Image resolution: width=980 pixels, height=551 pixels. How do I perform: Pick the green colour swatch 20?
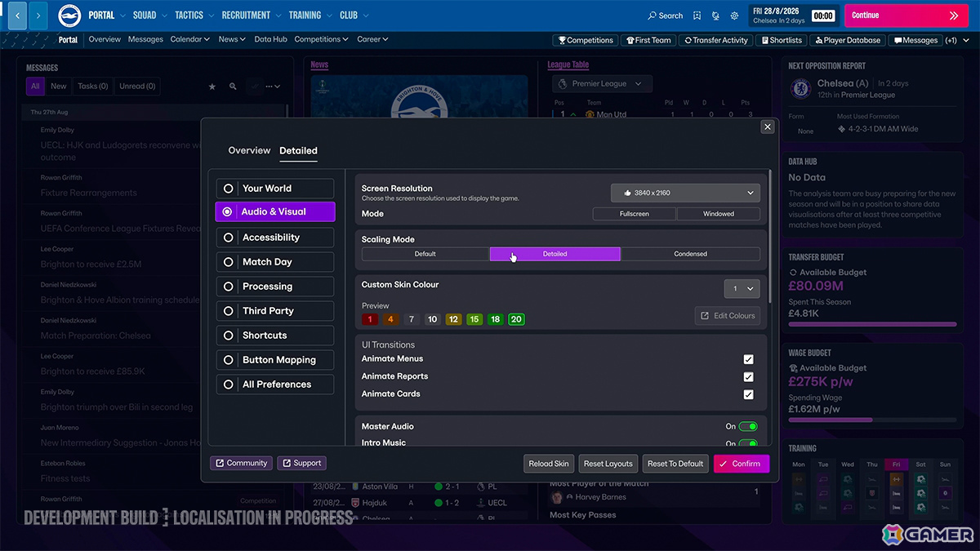(516, 319)
